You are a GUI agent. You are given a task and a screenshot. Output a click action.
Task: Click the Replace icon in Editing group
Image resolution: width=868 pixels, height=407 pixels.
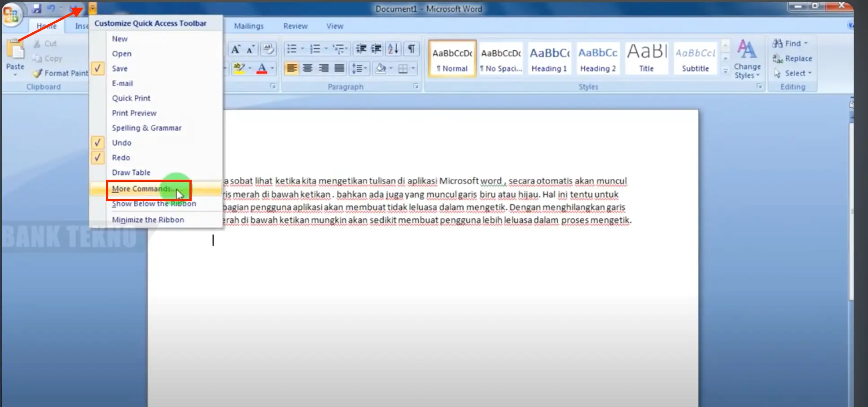point(778,58)
